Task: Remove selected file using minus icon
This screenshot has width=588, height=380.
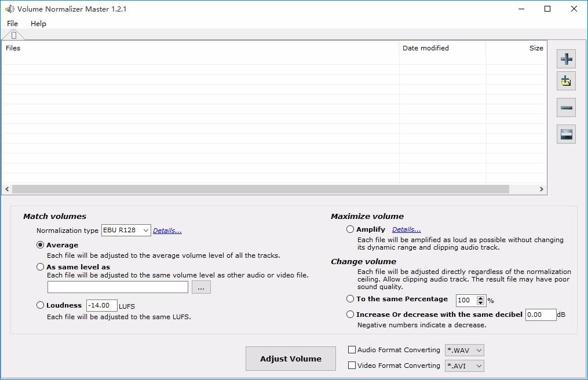Action: (x=566, y=108)
